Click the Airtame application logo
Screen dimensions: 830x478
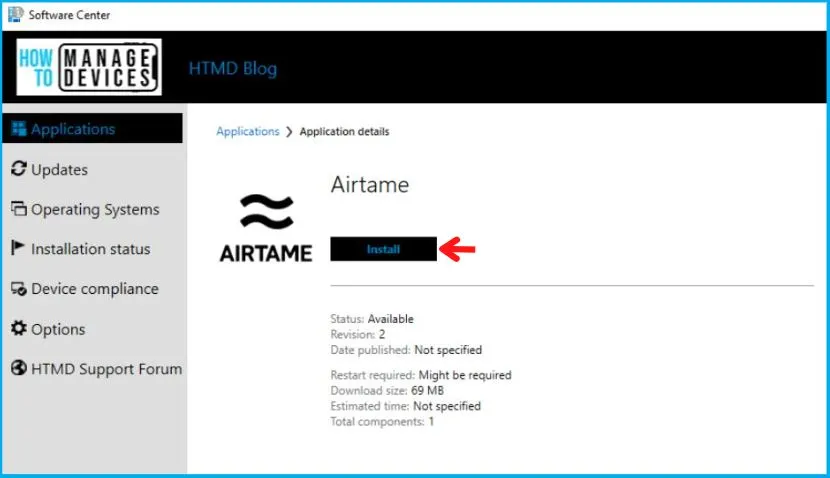[x=266, y=228]
